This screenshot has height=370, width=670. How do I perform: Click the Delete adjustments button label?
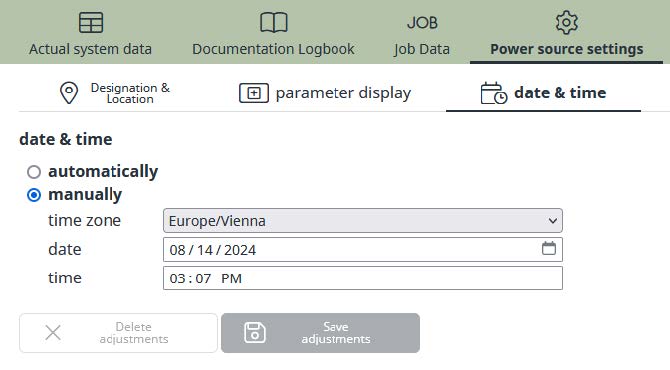[134, 333]
